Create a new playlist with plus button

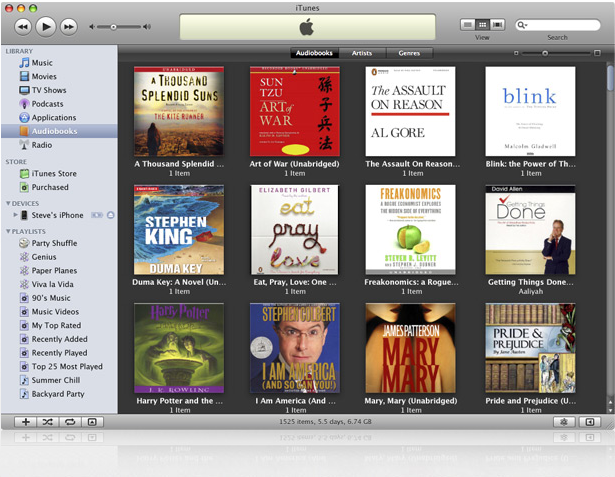[25, 422]
